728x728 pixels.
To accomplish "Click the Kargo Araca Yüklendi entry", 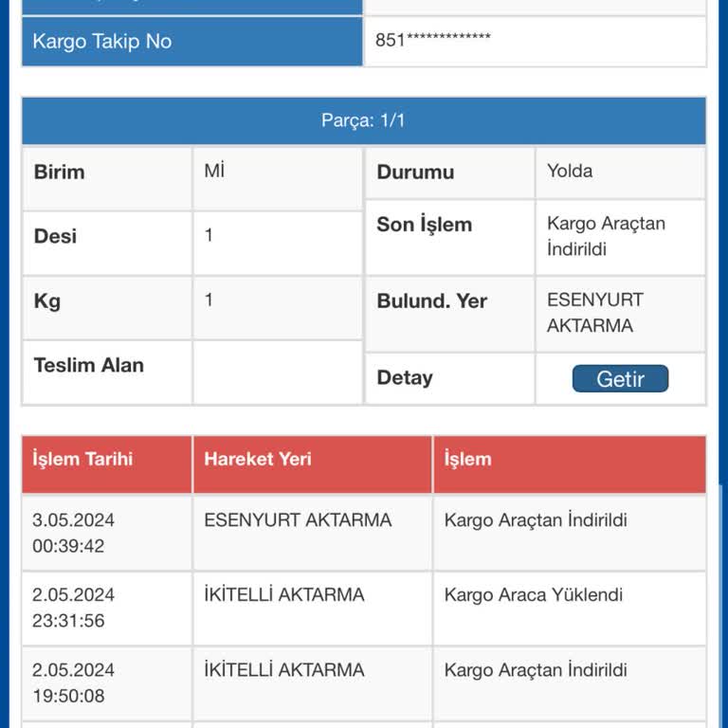I will coord(534,595).
